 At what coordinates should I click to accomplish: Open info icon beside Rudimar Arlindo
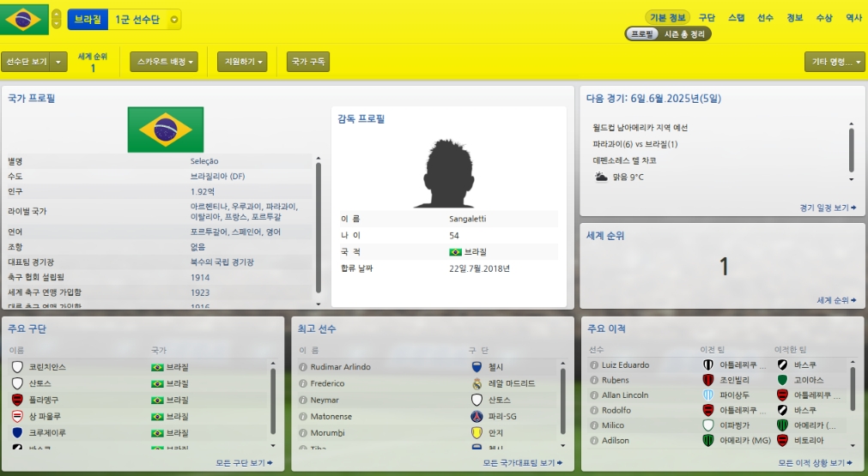pos(303,367)
